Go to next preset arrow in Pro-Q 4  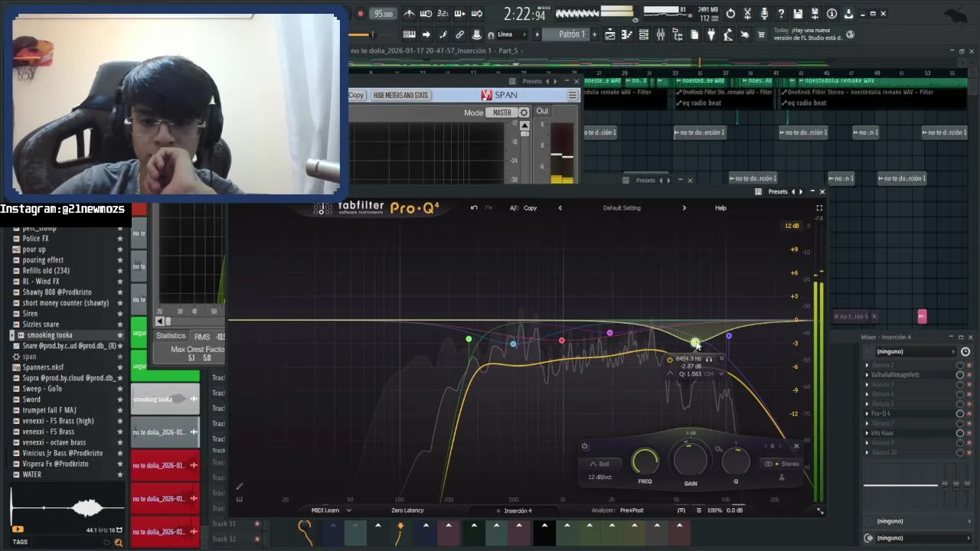click(684, 208)
